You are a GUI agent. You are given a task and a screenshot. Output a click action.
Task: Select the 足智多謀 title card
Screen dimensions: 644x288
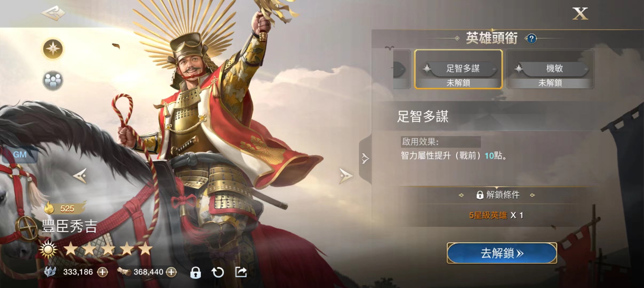click(x=458, y=69)
